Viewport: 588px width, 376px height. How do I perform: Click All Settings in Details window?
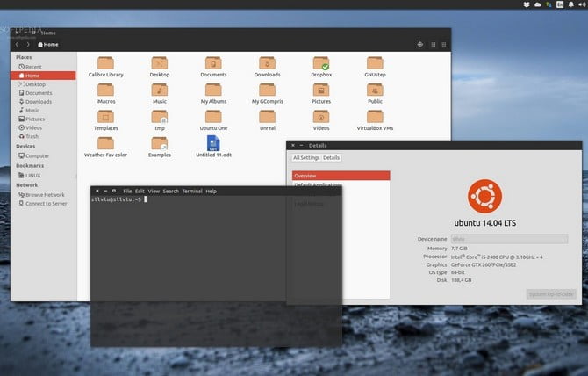pyautogui.click(x=306, y=157)
